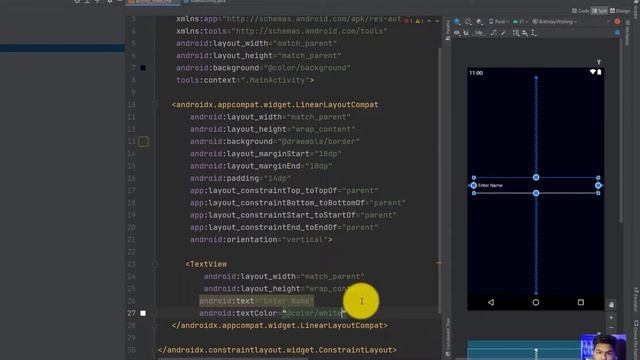
Task: Select the Enter Name text in preview
Action: coord(490,185)
